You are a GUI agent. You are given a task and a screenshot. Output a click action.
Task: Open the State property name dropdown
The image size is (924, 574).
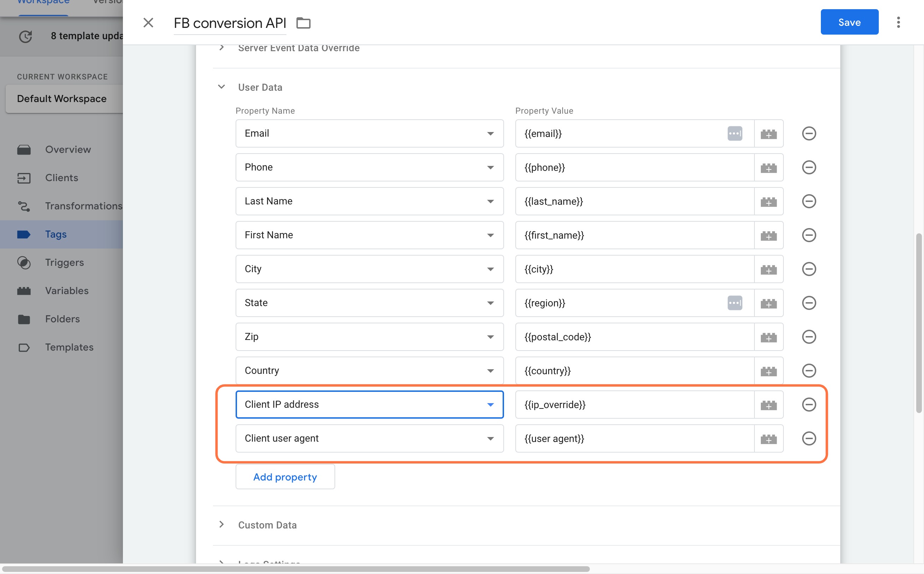tap(369, 303)
